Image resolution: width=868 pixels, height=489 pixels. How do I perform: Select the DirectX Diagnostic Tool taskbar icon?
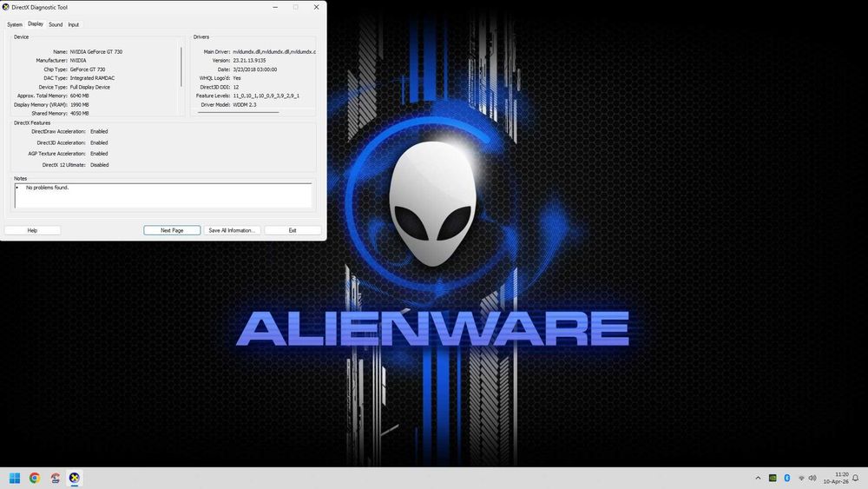point(74,478)
